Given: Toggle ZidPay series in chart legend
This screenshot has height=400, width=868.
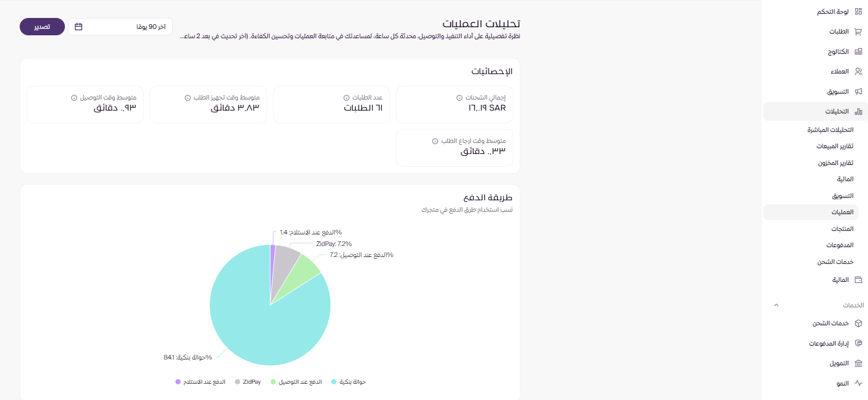Looking at the screenshot, I should pos(248,382).
